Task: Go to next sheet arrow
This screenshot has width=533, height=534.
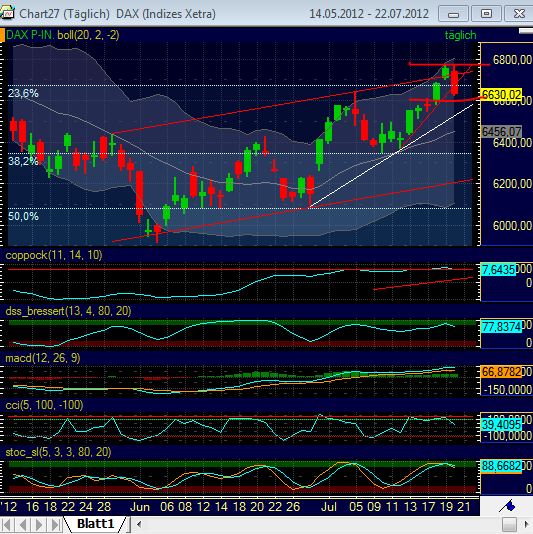Action: [40, 524]
